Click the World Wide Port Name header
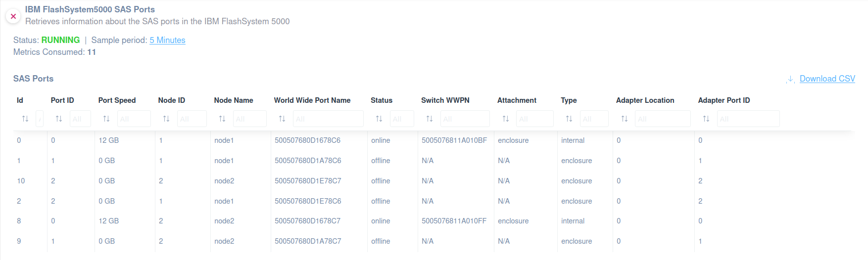The width and height of the screenshot is (868, 260). [x=312, y=100]
